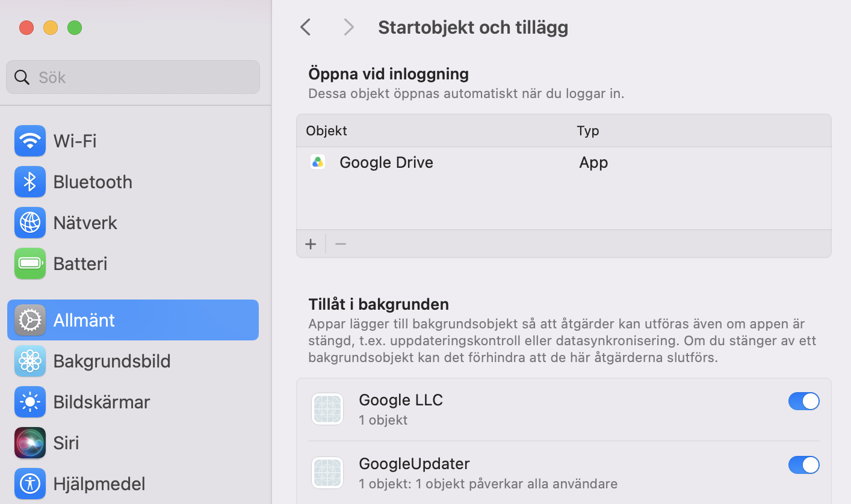Click the magnifying glass search icon

pos(22,77)
